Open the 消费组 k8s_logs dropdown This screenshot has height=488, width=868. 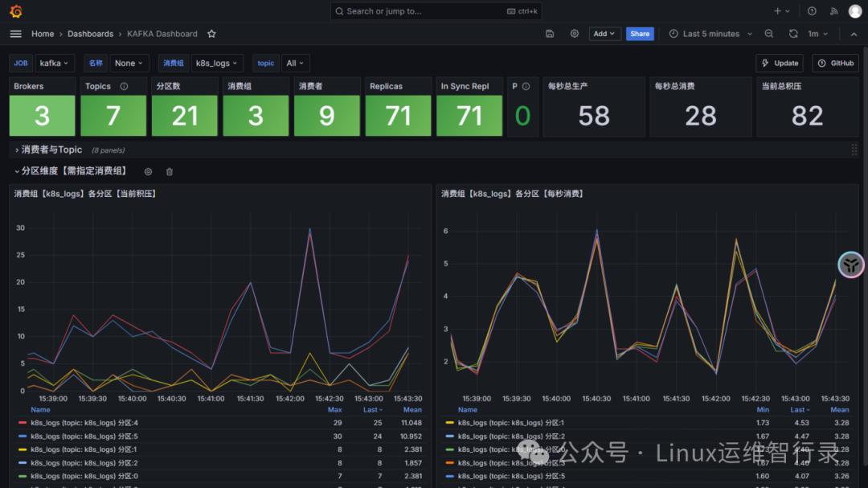pos(217,64)
